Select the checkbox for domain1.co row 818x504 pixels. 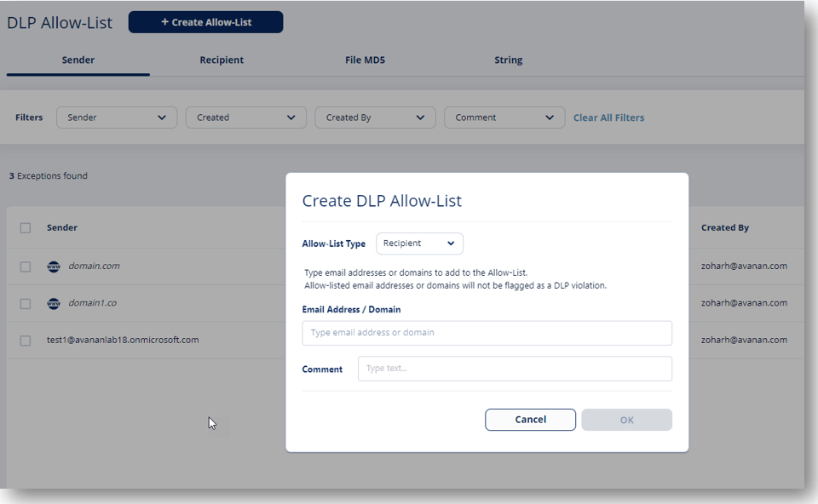[25, 303]
